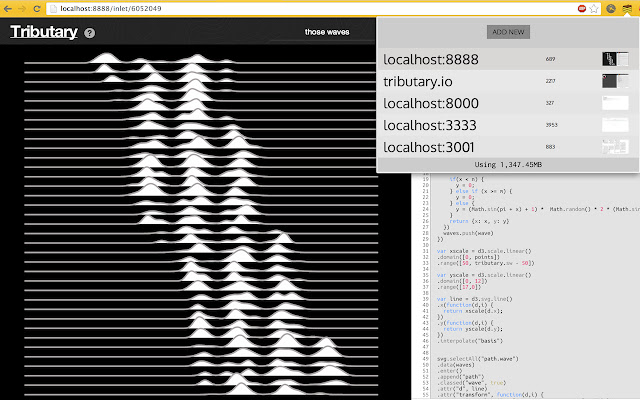Image resolution: width=640 pixels, height=400 pixels.
Task: Click the 'those waves' title
Action: click(x=327, y=32)
